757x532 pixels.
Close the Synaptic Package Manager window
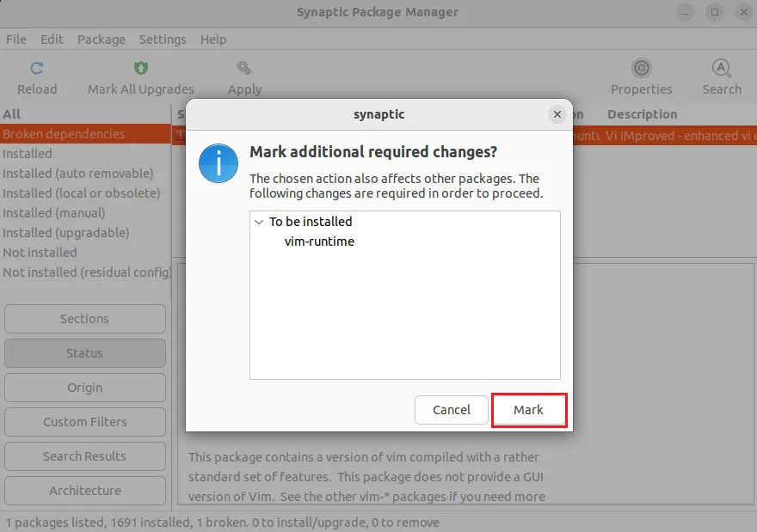click(744, 12)
